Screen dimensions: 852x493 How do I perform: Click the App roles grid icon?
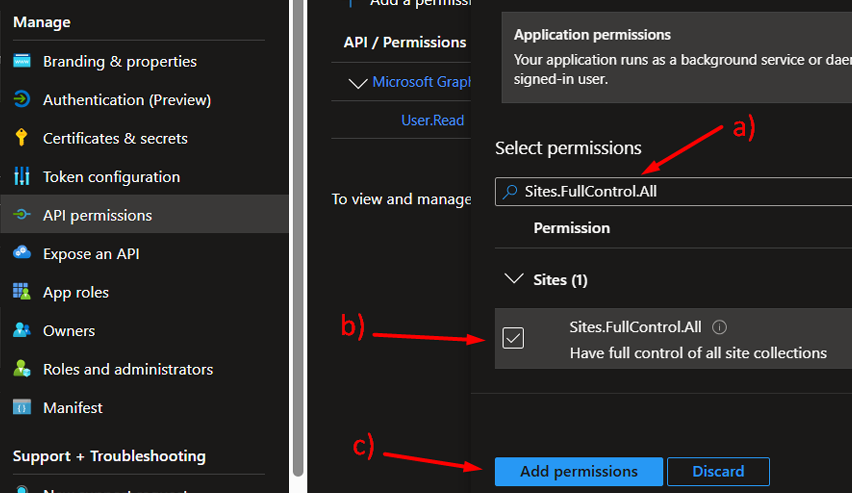click(x=22, y=292)
